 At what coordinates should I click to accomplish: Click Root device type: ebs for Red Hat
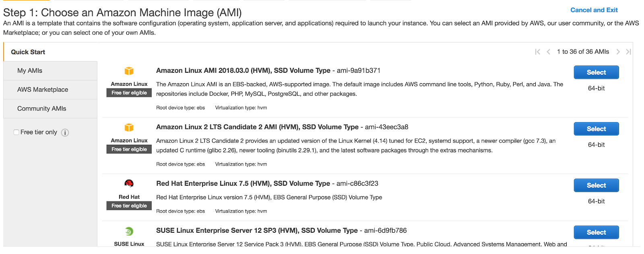[x=180, y=211]
